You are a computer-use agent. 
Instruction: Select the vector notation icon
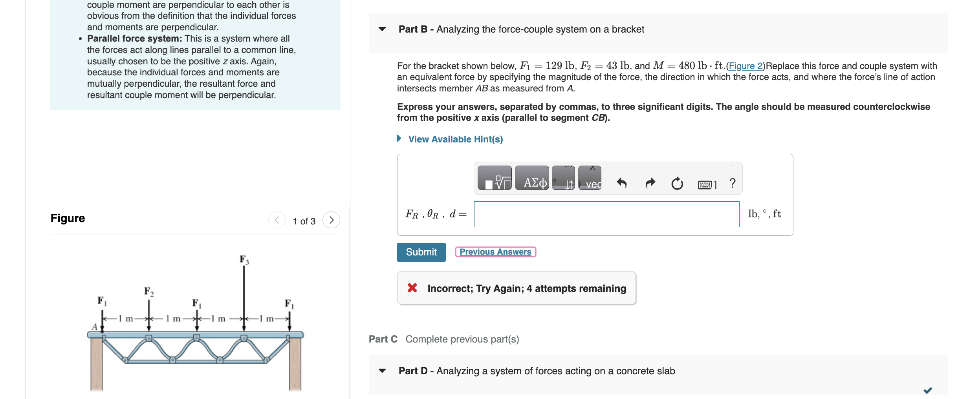[x=590, y=182]
